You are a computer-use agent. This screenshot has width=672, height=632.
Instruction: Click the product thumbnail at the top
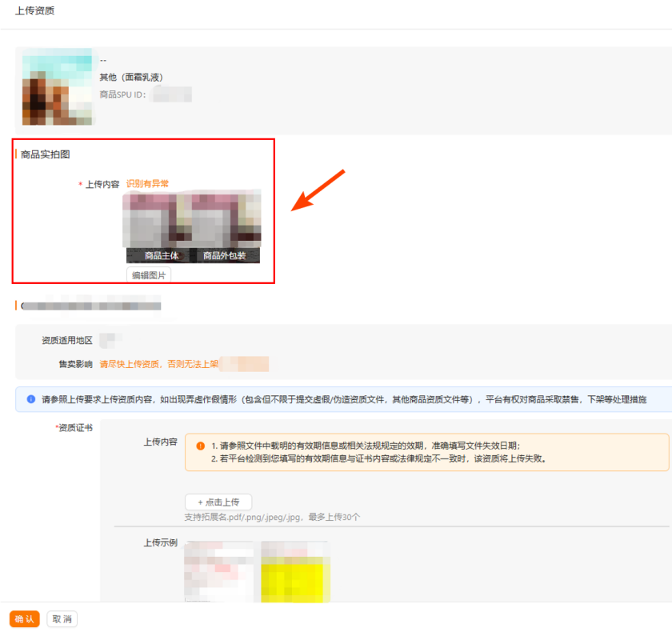click(x=56, y=88)
